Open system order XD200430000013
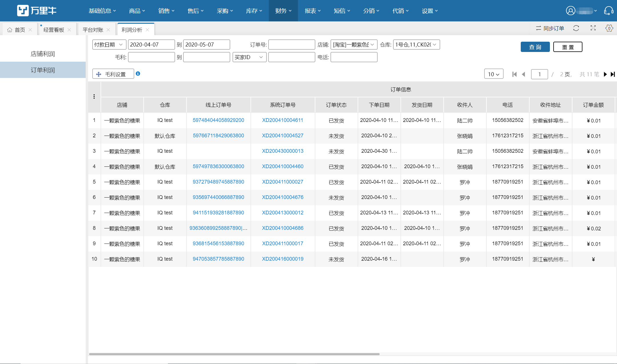Screen dimensions: 617x364 [283, 151]
